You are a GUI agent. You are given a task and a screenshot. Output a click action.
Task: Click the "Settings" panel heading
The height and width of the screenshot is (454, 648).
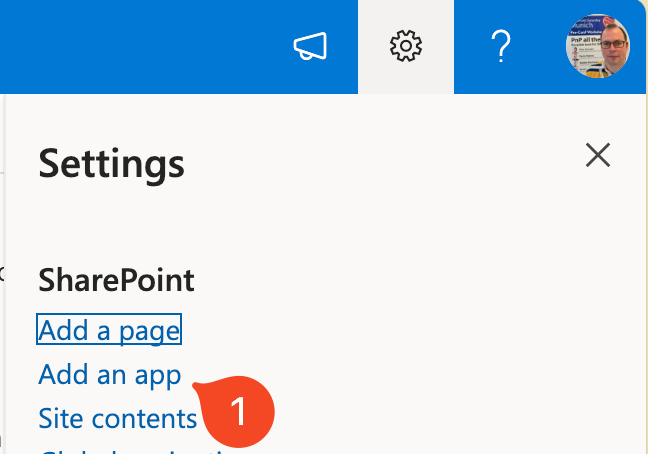coord(111,161)
